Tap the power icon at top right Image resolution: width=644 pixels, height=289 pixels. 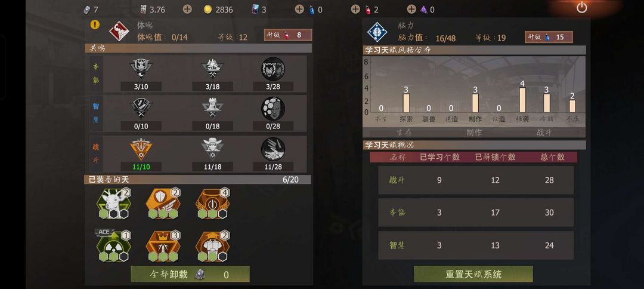pos(581,7)
